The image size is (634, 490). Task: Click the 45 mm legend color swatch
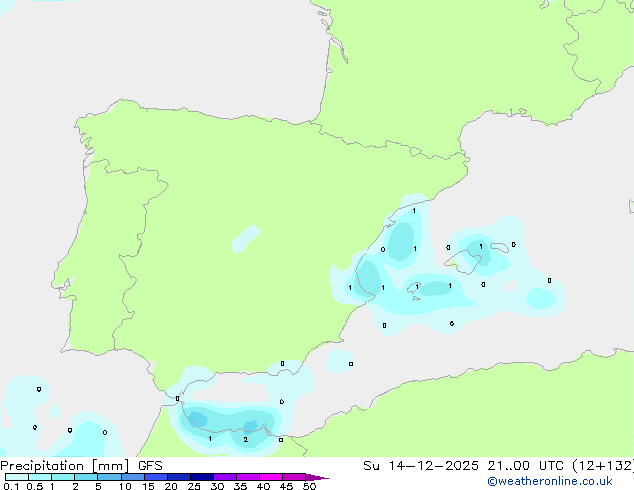[294, 477]
